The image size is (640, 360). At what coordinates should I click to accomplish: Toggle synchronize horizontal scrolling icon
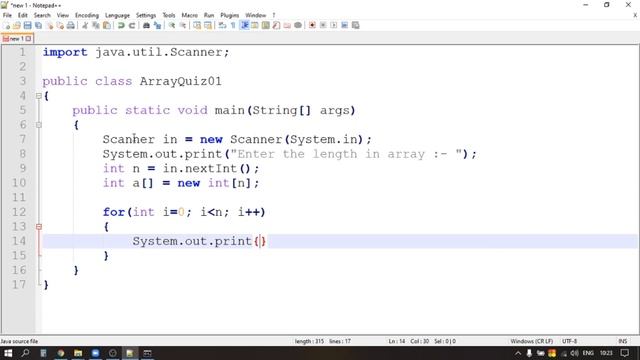pos(208,25)
